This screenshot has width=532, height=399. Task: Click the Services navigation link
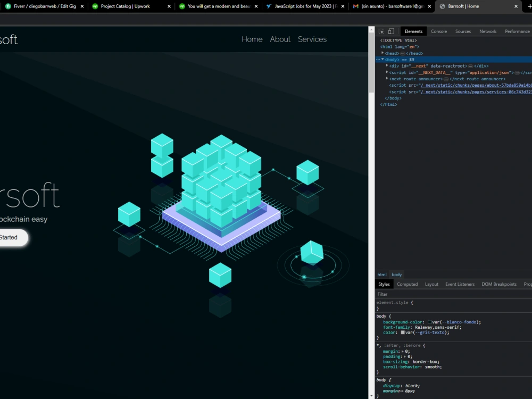tap(312, 39)
